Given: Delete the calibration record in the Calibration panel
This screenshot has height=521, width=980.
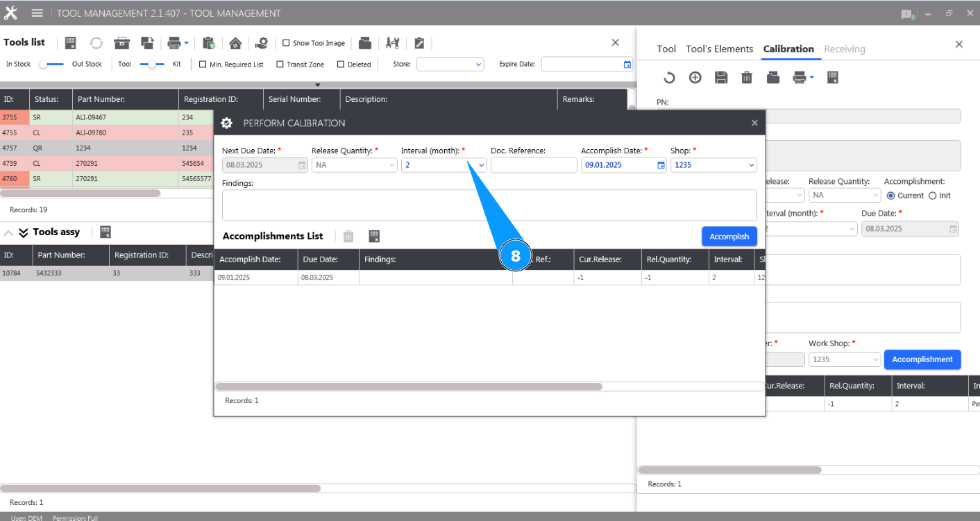Looking at the screenshot, I should coord(747,78).
